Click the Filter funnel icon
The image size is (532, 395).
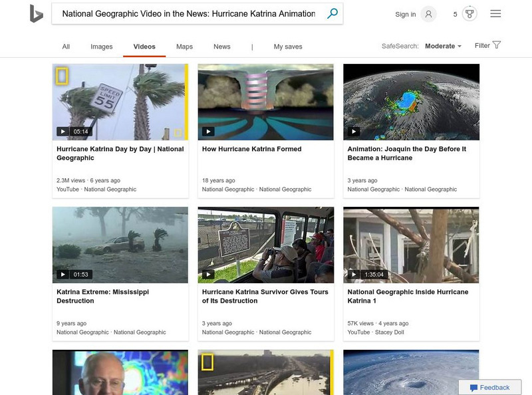click(x=496, y=45)
